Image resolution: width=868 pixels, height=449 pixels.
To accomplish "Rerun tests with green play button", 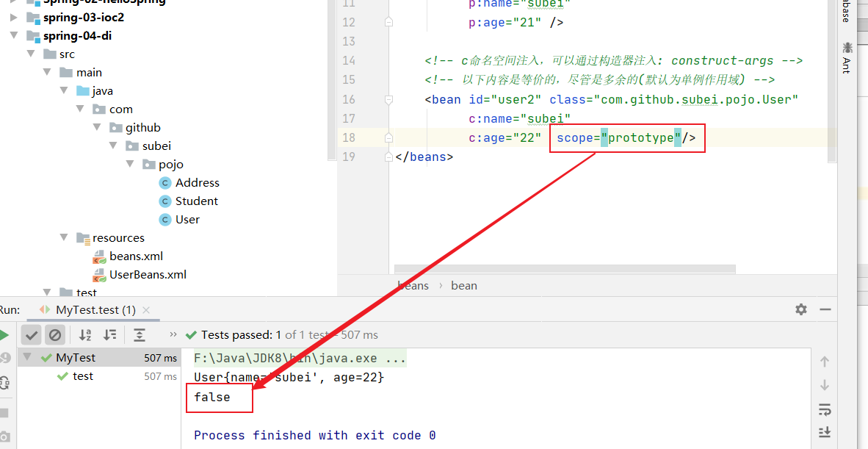I will pyautogui.click(x=4, y=335).
